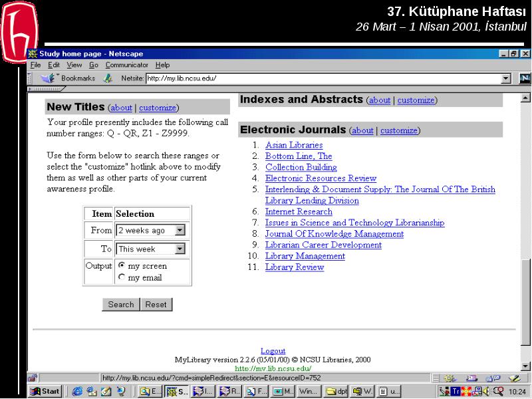
Task: Open the Communicator menu
Action: click(x=126, y=65)
